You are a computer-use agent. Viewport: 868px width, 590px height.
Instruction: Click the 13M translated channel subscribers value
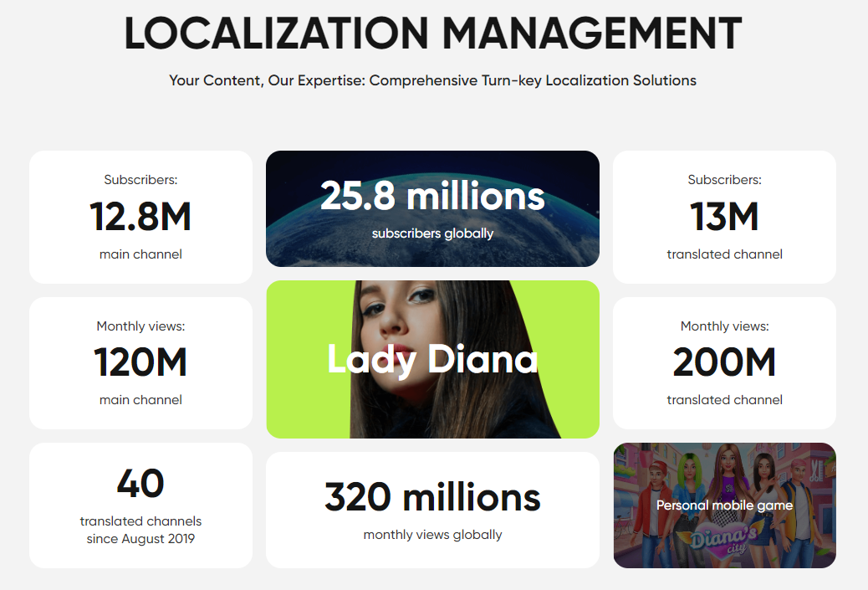[724, 216]
